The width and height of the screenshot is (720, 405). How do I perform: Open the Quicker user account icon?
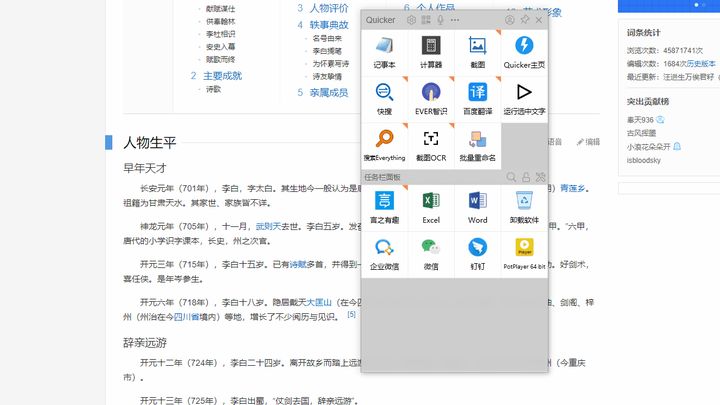point(510,20)
